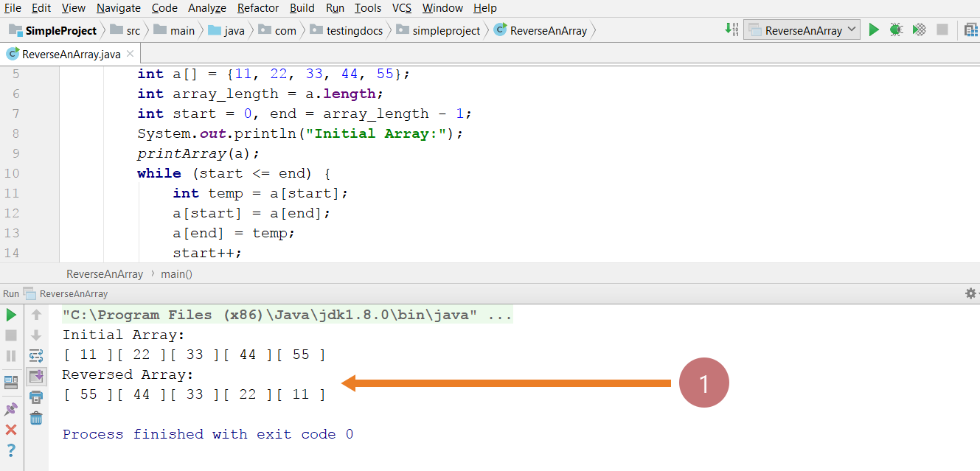This screenshot has height=471, width=980.
Task: Click the ReverseAnArray class in navigation bar
Action: coord(541,30)
